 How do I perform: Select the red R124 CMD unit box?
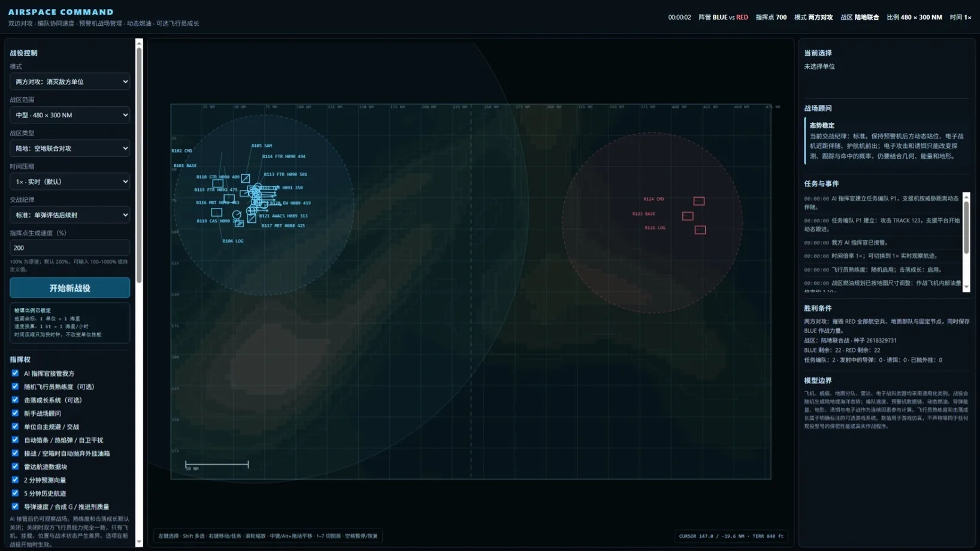click(x=699, y=201)
